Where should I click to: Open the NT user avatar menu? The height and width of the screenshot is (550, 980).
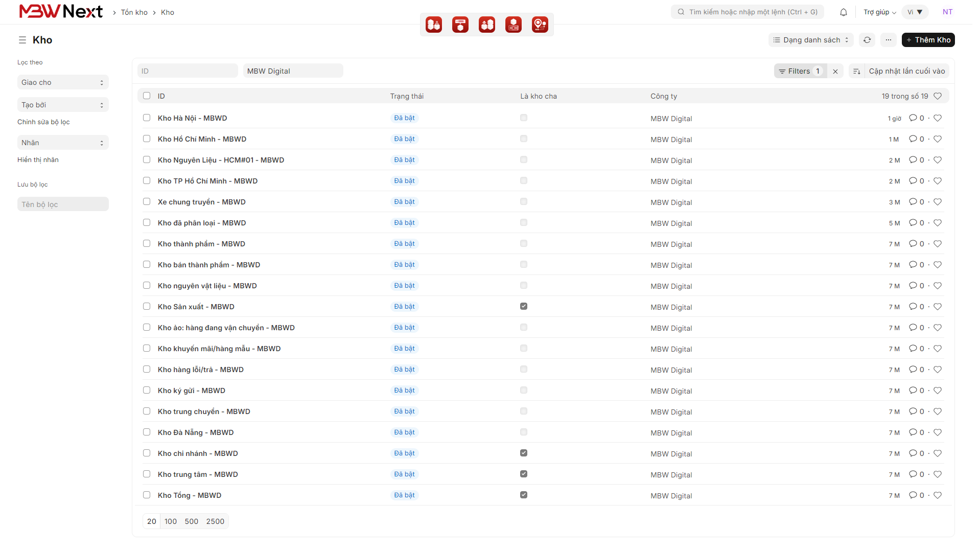click(x=947, y=12)
